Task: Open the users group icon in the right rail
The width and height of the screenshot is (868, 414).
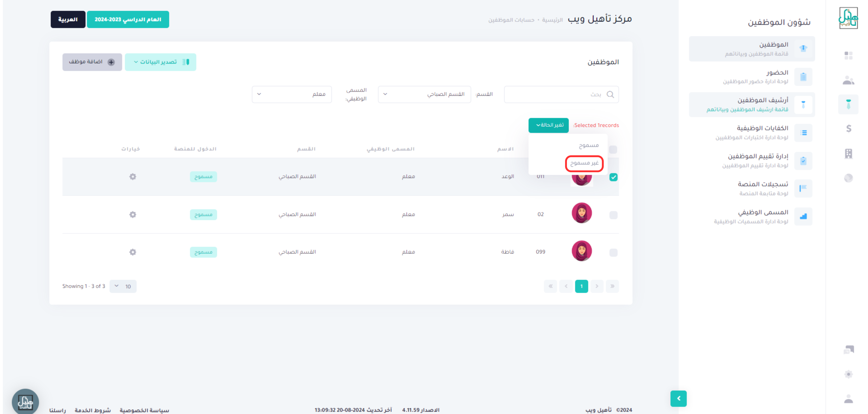Action: tap(848, 80)
